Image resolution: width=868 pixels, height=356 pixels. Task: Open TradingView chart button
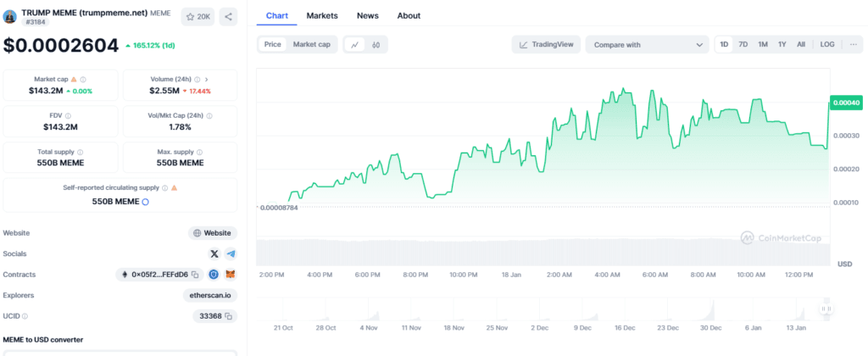[547, 45]
